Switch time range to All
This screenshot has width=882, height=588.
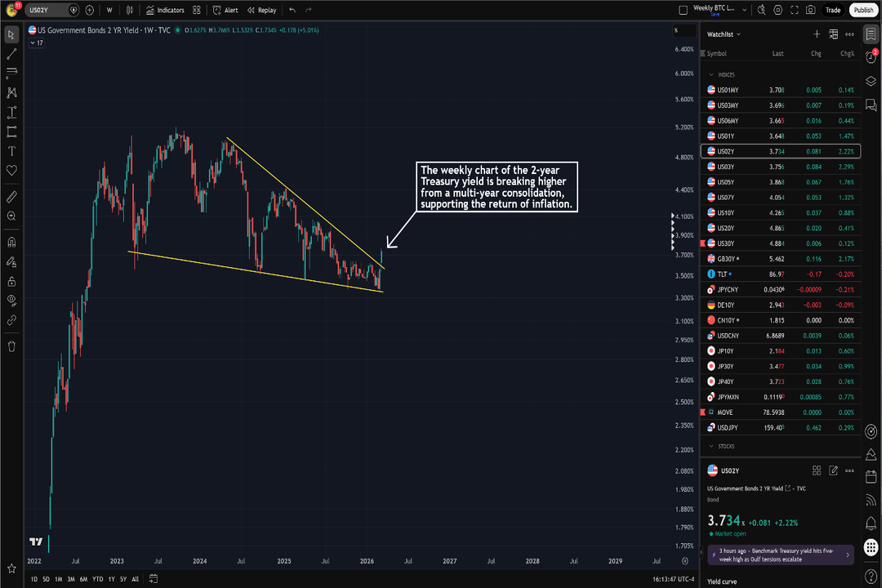click(135, 579)
